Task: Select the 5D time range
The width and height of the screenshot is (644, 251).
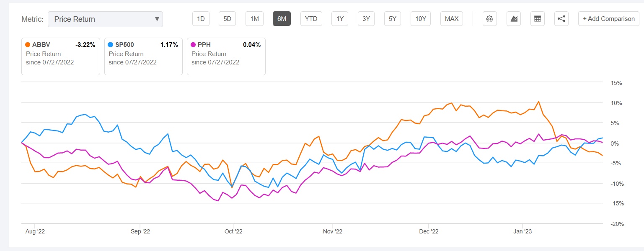Action: tap(227, 19)
